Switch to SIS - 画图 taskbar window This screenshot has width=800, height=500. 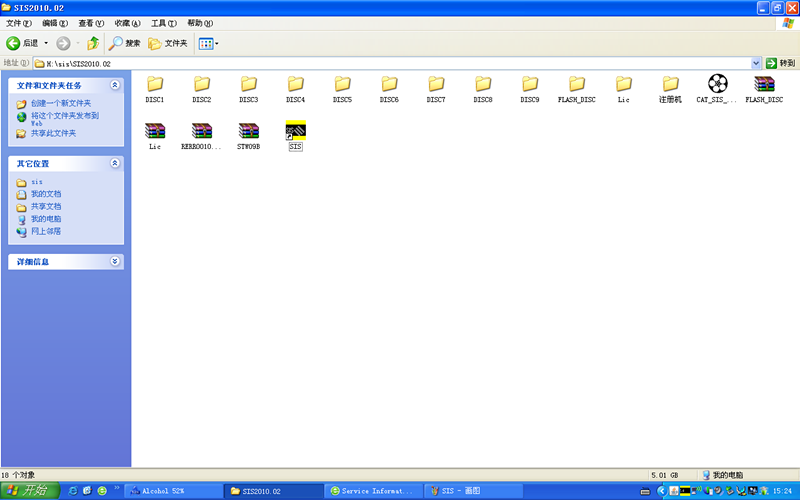pos(473,491)
